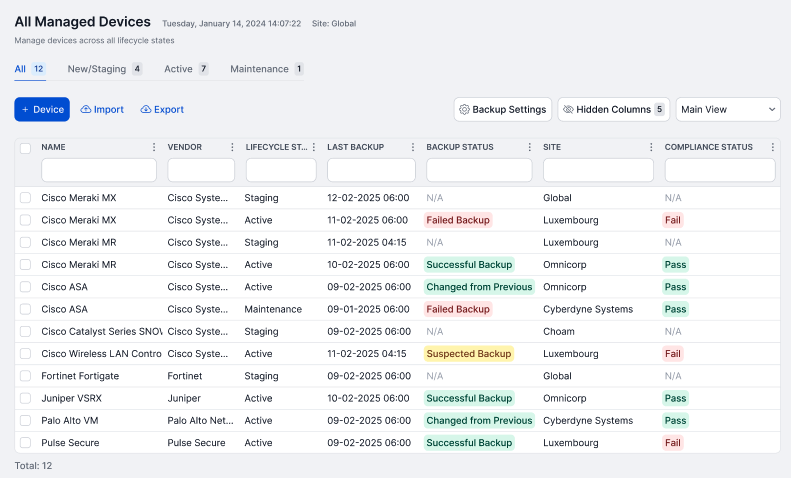Open the Site column options icon
The image size is (791, 478).
pos(651,147)
